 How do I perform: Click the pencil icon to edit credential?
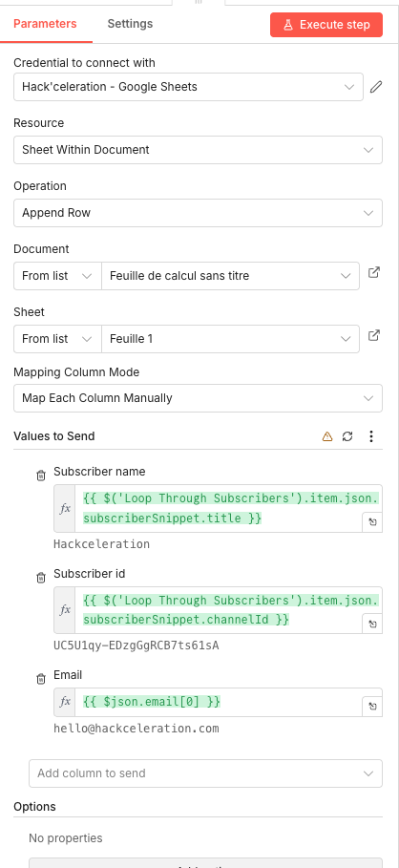pyautogui.click(x=376, y=87)
